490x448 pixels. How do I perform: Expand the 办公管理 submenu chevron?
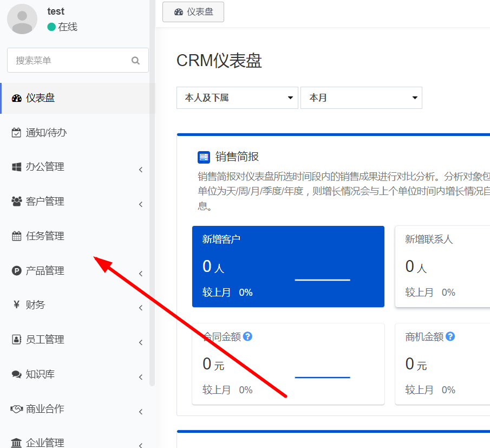141,170
